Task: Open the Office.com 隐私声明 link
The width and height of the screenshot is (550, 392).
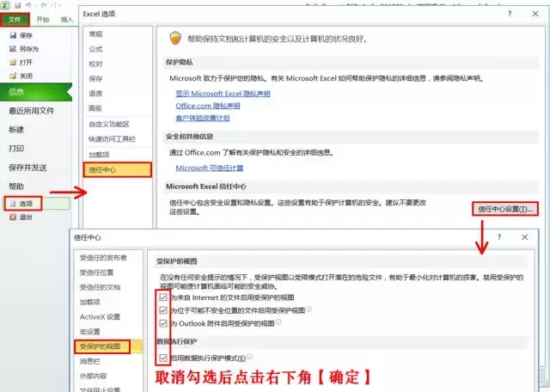Action: (208, 106)
